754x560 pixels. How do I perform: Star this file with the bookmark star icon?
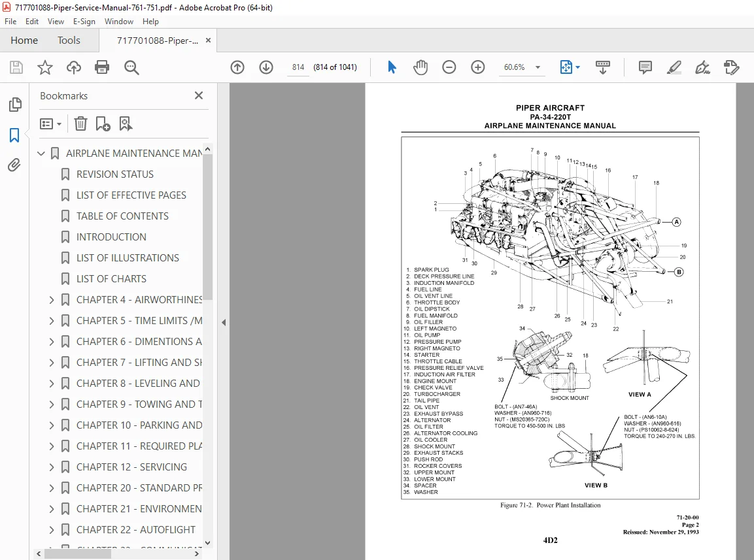pos(44,67)
